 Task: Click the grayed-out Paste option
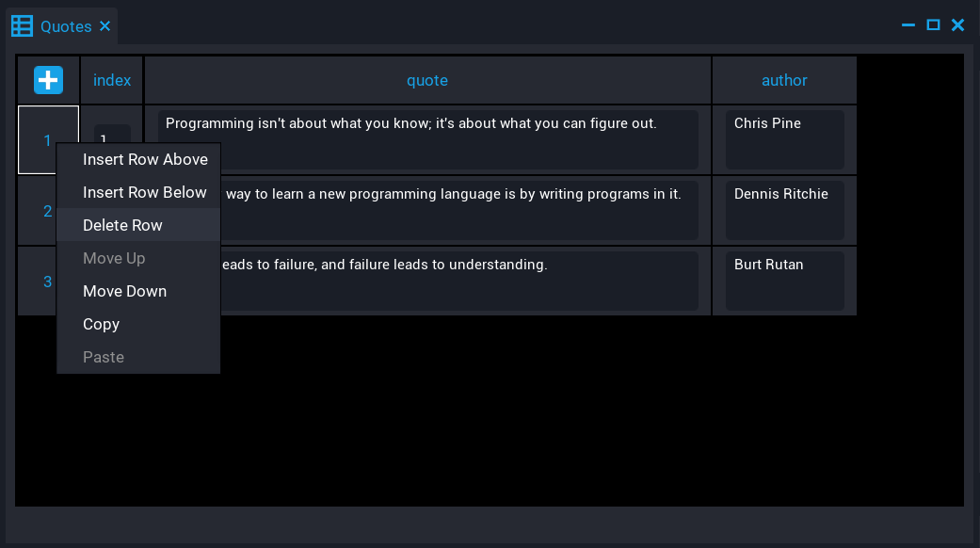103,357
